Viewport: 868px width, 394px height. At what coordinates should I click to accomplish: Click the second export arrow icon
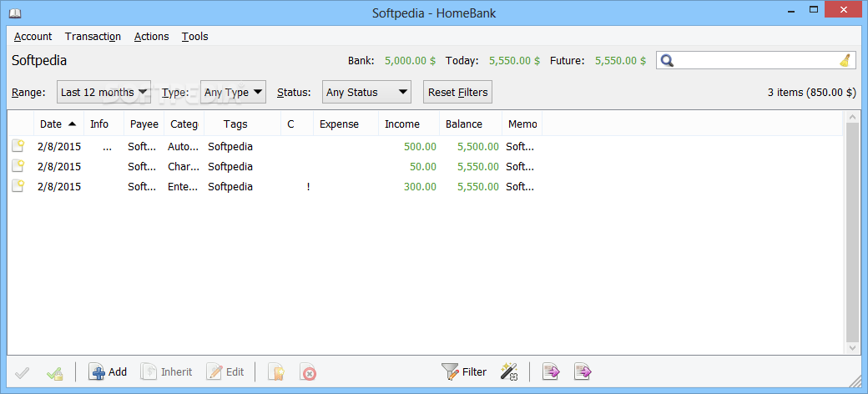point(583,371)
